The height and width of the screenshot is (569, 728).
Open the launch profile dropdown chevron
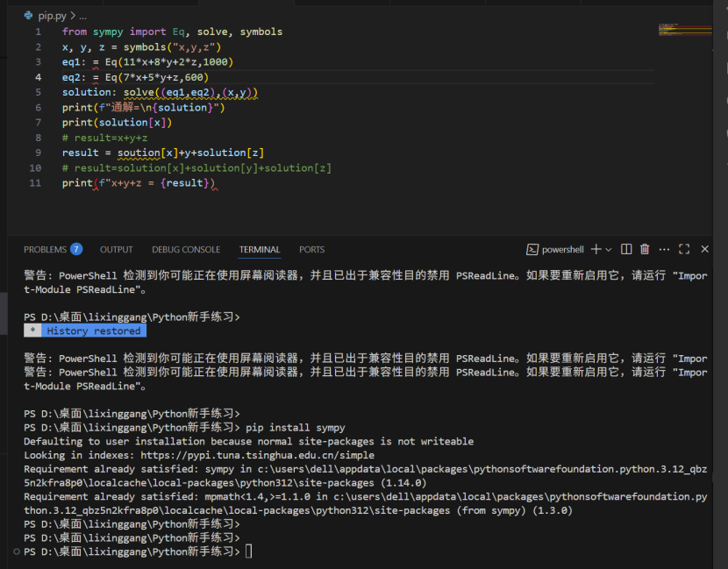tap(609, 250)
